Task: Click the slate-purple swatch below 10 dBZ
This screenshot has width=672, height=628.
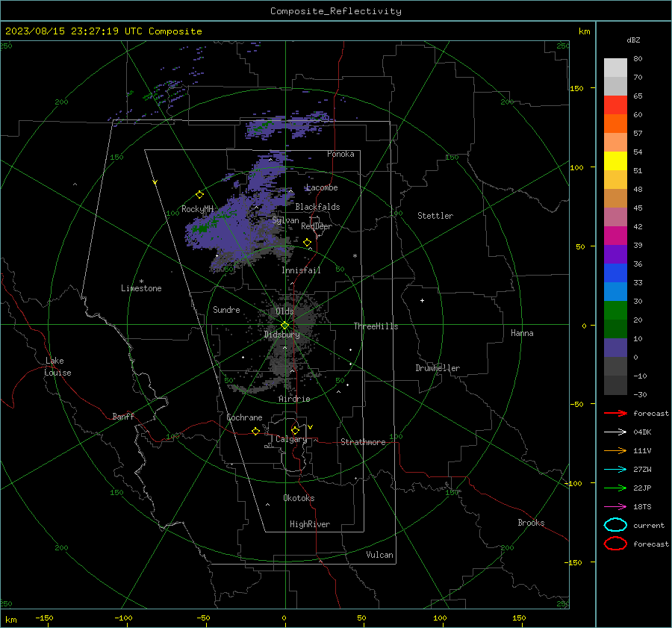Action: (x=615, y=347)
